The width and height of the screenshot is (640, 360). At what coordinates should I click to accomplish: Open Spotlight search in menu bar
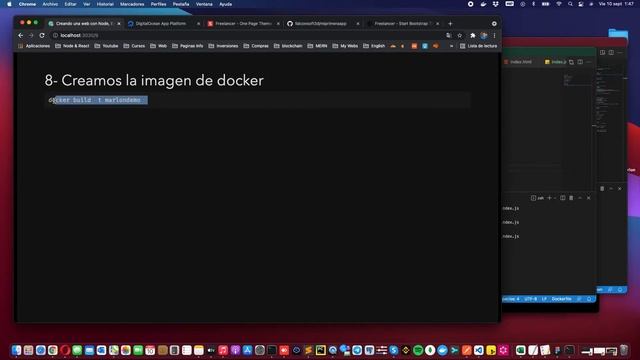point(570,4)
